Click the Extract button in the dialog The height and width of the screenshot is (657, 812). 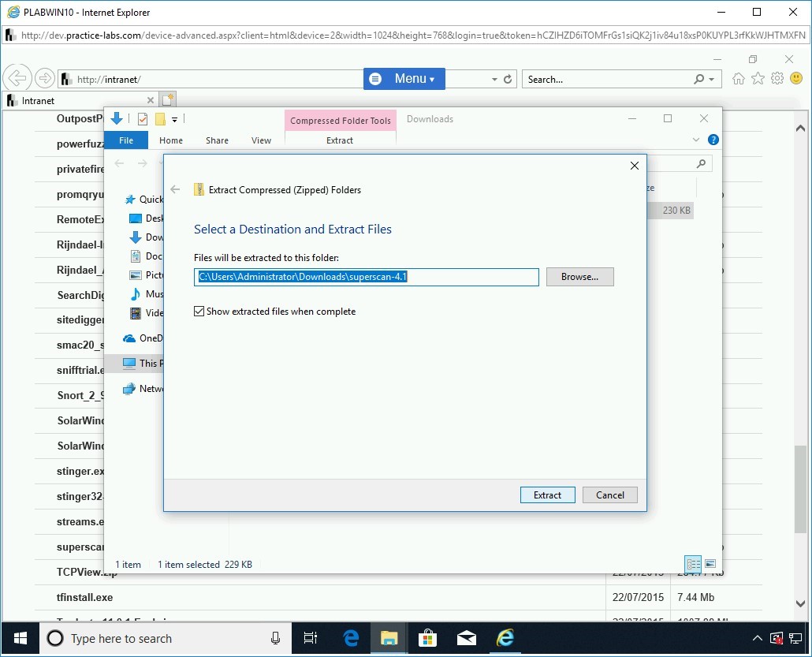coord(547,495)
